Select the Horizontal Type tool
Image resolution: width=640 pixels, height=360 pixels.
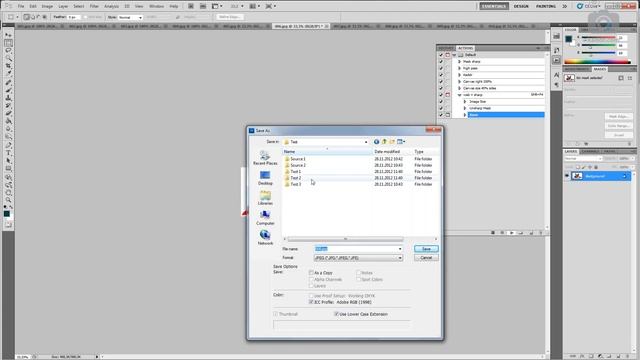coord(8,153)
